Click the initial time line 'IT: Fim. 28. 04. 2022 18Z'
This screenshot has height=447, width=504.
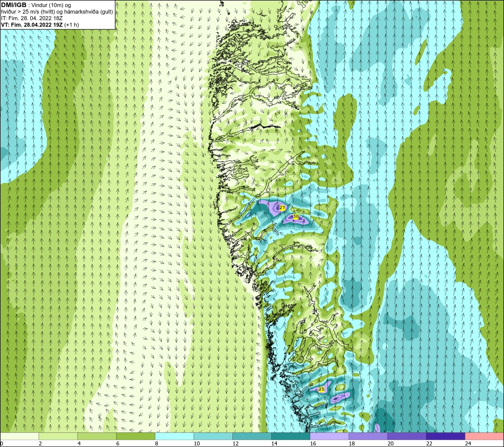[32, 18]
